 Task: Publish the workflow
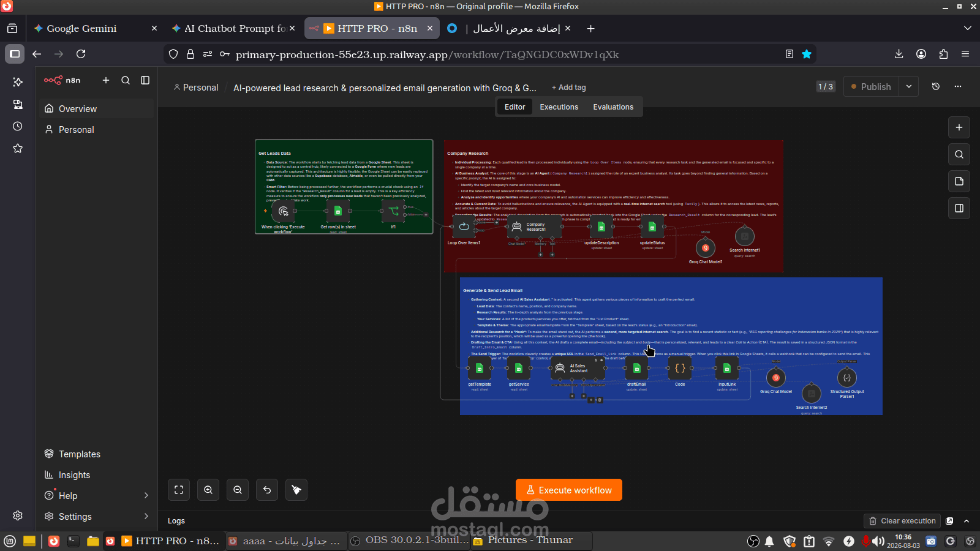tap(871, 86)
